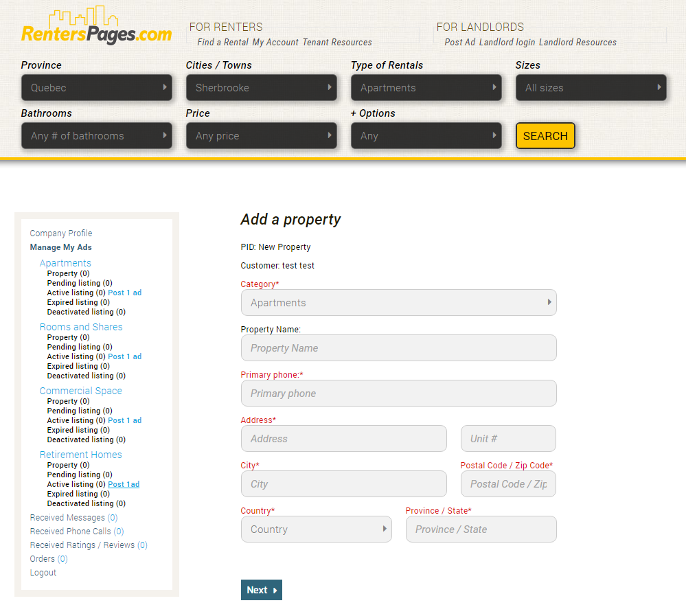The image size is (686, 616).
Task: Click Pending listing (0) under Apartments
Action: pos(80,283)
